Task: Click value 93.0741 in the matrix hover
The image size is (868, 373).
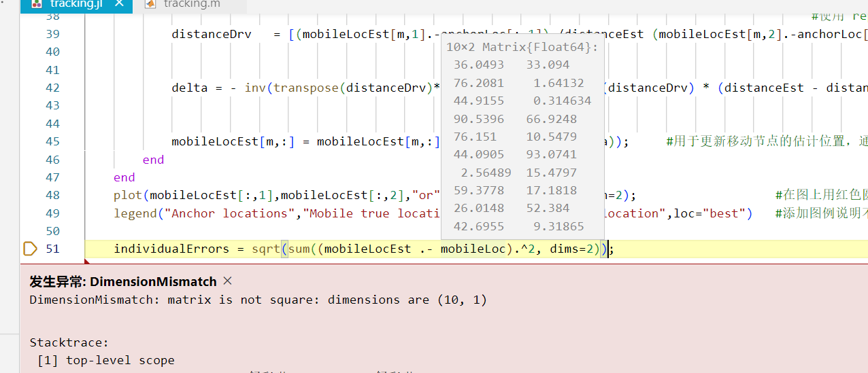Action: click(552, 154)
